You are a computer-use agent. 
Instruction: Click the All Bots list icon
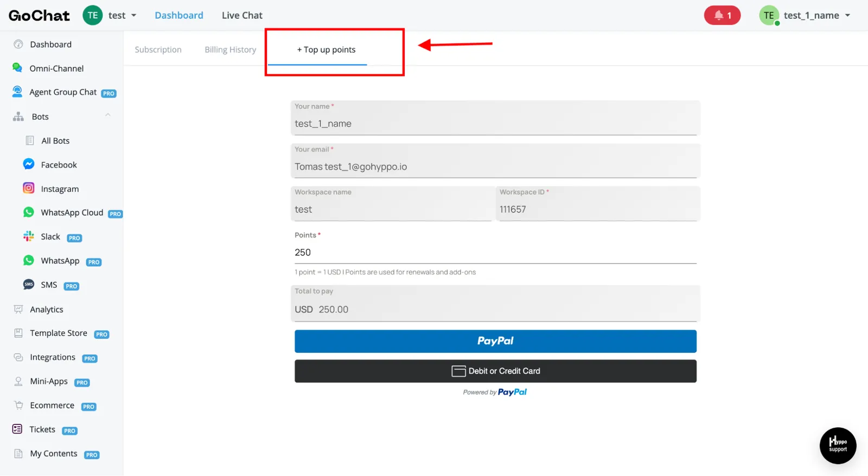tap(30, 140)
